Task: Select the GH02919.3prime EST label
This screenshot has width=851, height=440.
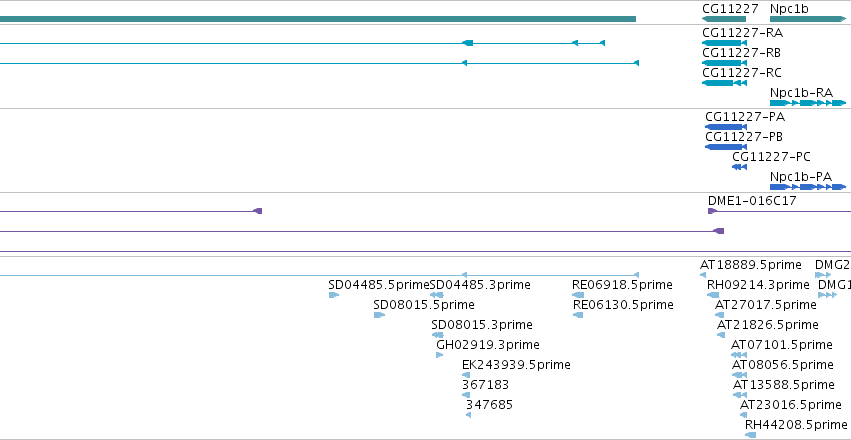Action: coord(488,346)
